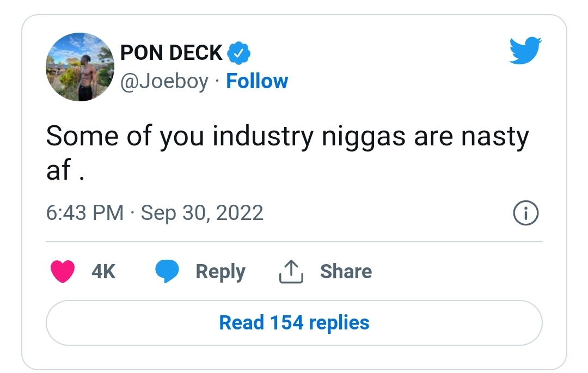Click the 6:43 PM time stamp
Viewport: 588px width, 373px height.
[85, 213]
